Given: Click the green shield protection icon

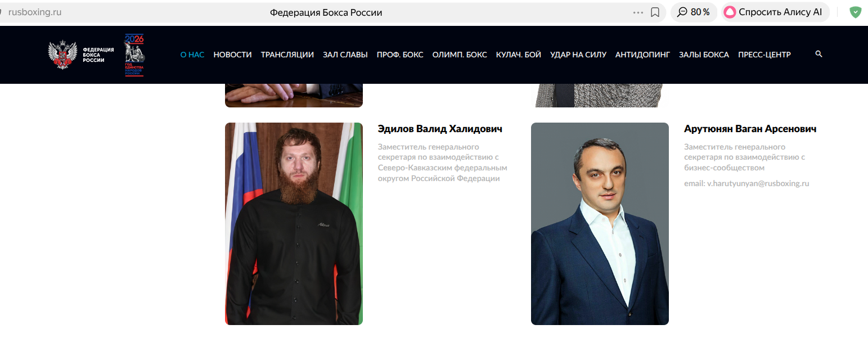Looking at the screenshot, I should 855,12.
